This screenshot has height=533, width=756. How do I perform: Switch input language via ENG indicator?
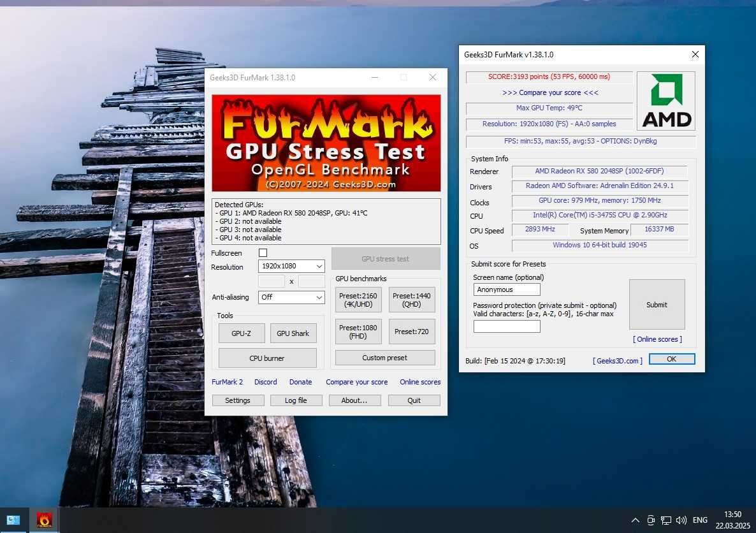[700, 520]
